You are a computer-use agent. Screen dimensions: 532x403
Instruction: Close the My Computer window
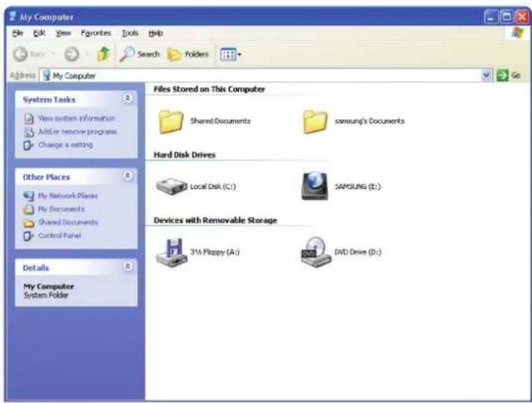tap(522, 16)
